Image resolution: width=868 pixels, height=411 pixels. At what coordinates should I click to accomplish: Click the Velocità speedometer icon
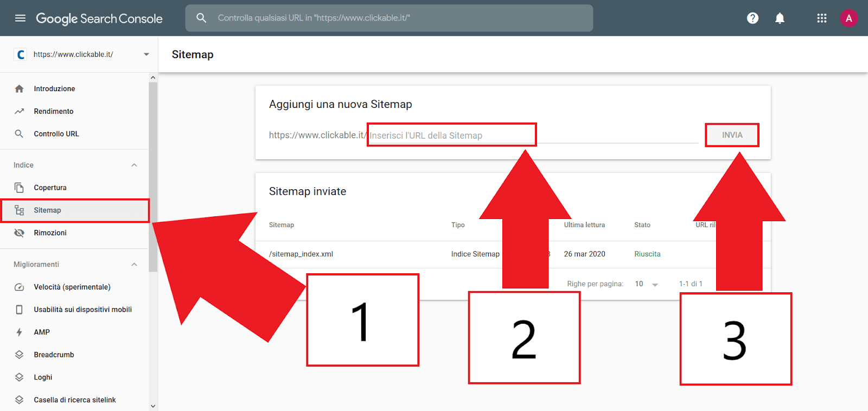[19, 287]
